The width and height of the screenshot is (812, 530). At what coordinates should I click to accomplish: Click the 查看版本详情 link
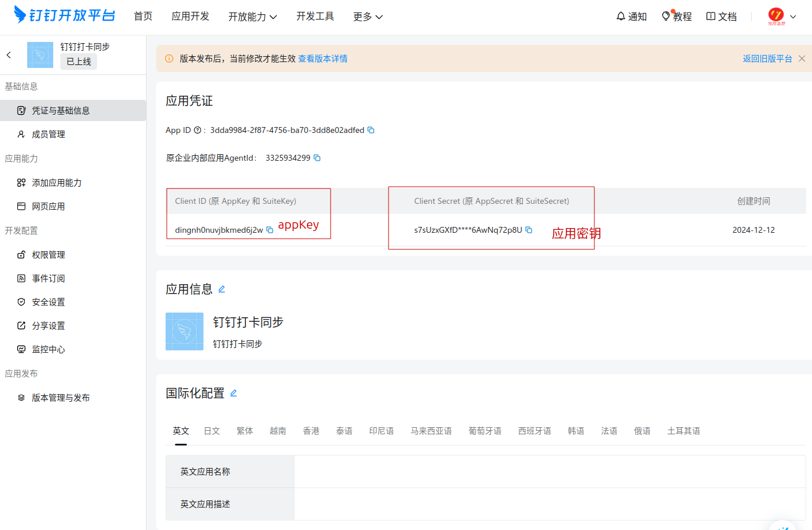point(322,58)
